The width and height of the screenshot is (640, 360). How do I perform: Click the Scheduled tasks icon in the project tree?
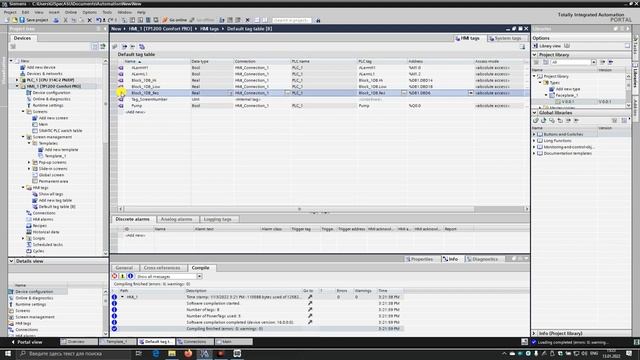click(x=29, y=244)
